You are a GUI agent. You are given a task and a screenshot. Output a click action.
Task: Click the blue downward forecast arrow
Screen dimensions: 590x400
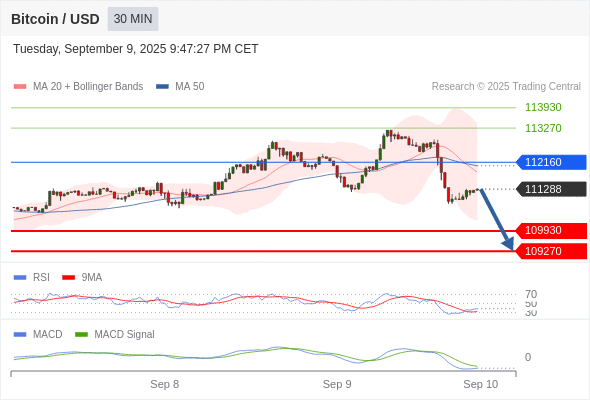click(497, 219)
